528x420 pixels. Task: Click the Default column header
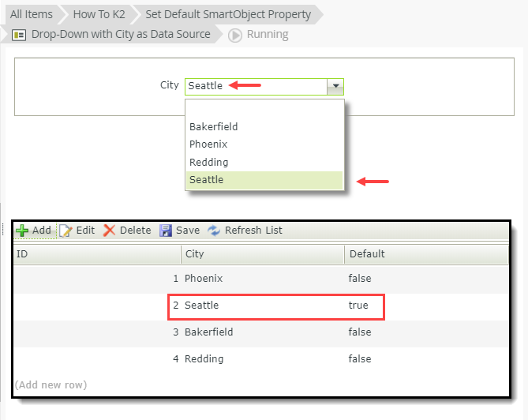coord(426,254)
